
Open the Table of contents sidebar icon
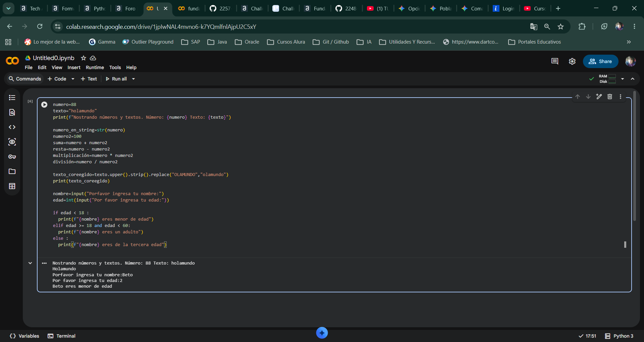pyautogui.click(x=12, y=98)
